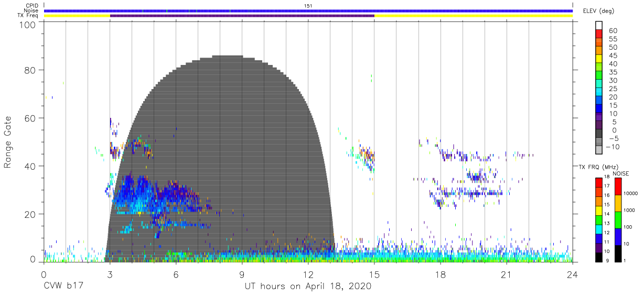This screenshot has height=297, width=644.
Task: Click the 18 label on TX frequency scale
Action: coord(607,177)
